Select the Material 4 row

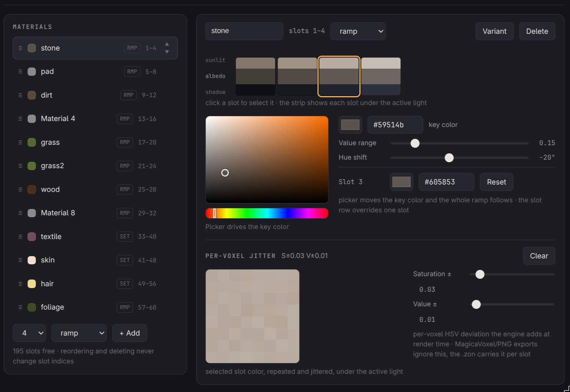coord(95,119)
